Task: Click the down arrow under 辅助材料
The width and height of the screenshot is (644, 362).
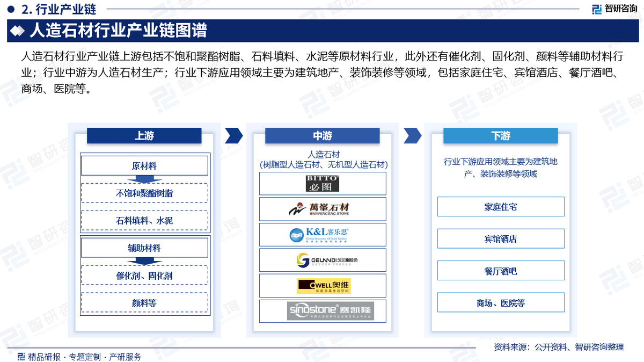Action: point(144,262)
